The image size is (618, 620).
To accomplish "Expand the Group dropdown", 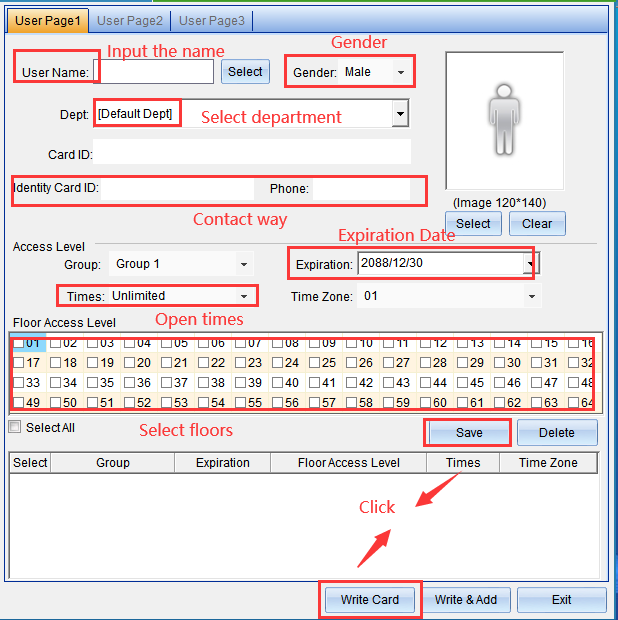I will tap(243, 264).
